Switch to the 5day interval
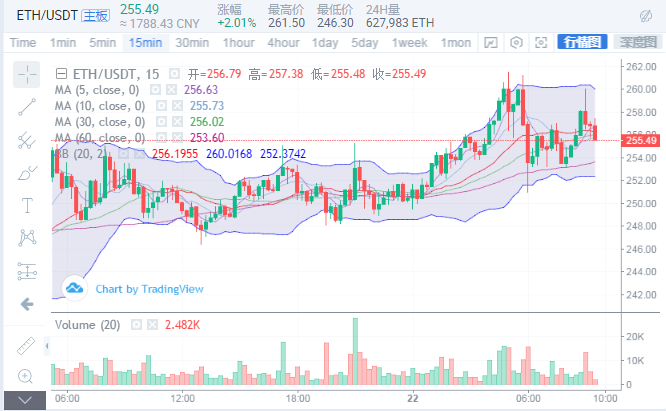This screenshot has width=666, height=411. click(x=364, y=43)
